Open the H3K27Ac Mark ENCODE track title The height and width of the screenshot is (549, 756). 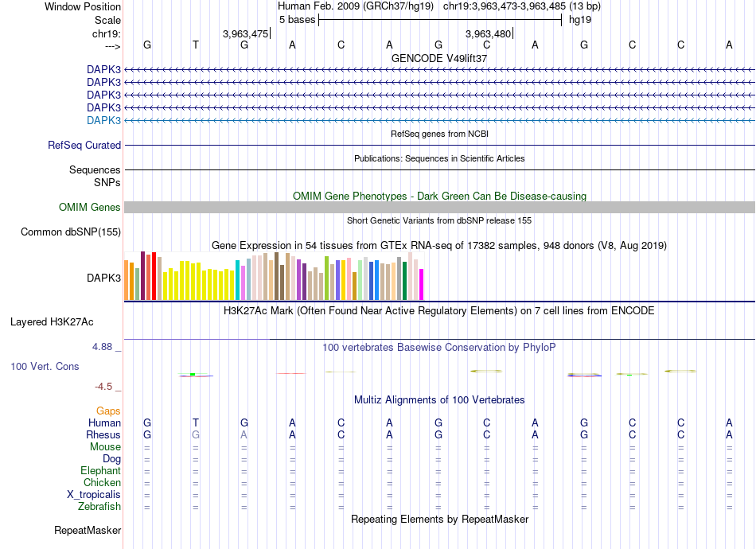pos(438,311)
